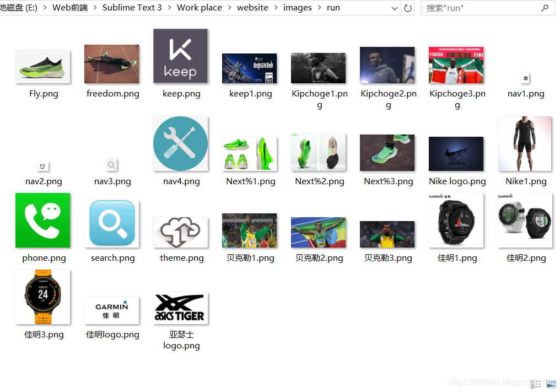560x392 pixels.
Task: Click the search magnifier icon
Action: tap(545, 8)
